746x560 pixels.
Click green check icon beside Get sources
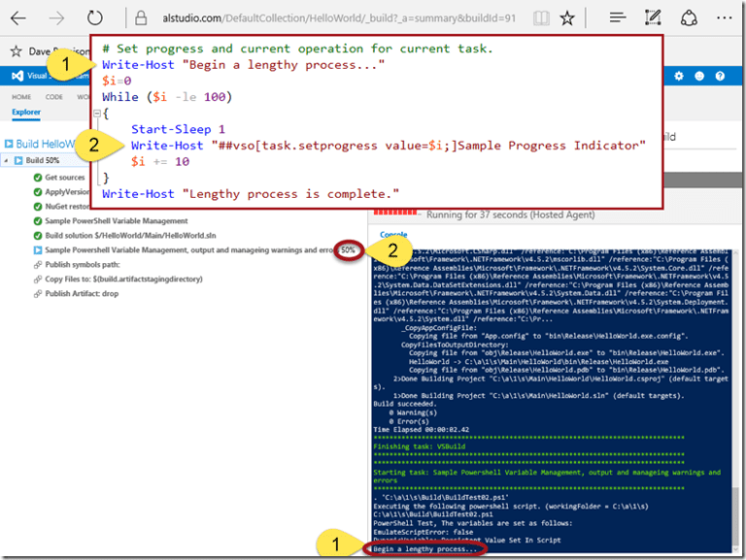[x=38, y=178]
